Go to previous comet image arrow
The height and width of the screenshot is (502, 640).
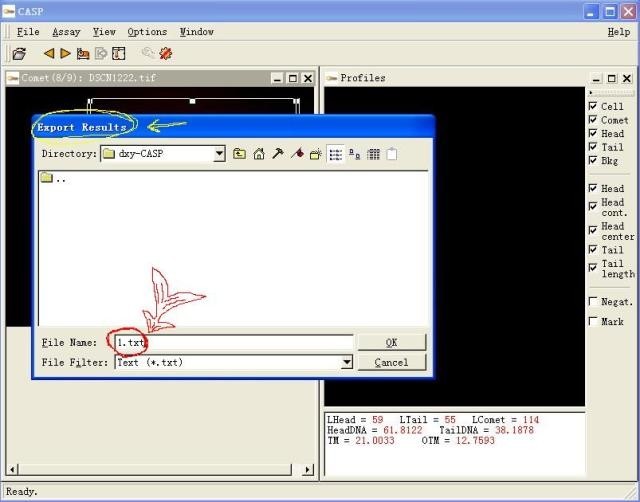click(48, 54)
